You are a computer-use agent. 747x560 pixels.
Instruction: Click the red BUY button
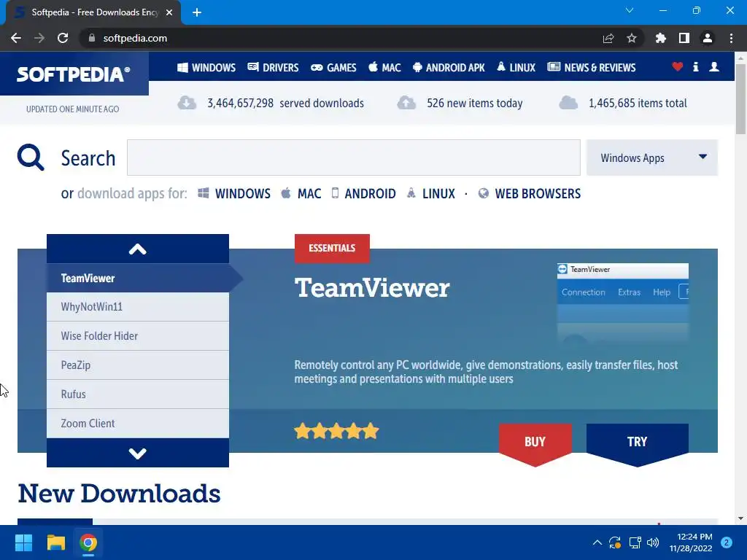(535, 443)
